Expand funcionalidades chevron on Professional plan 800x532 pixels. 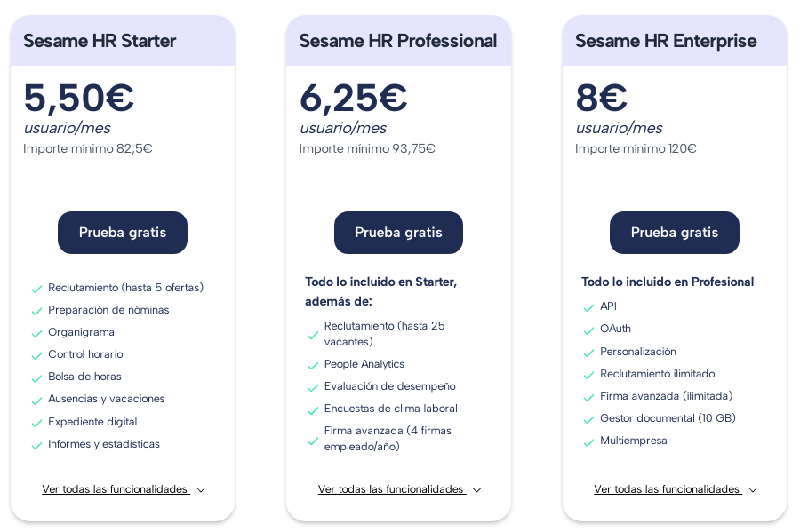pyautogui.click(x=476, y=489)
